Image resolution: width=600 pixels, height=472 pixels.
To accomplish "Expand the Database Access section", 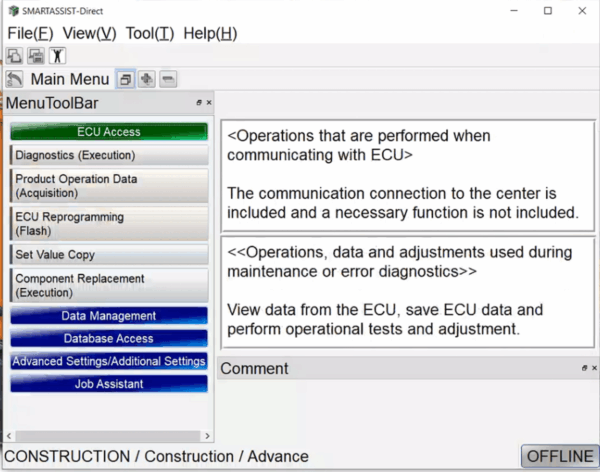I will point(109,339).
